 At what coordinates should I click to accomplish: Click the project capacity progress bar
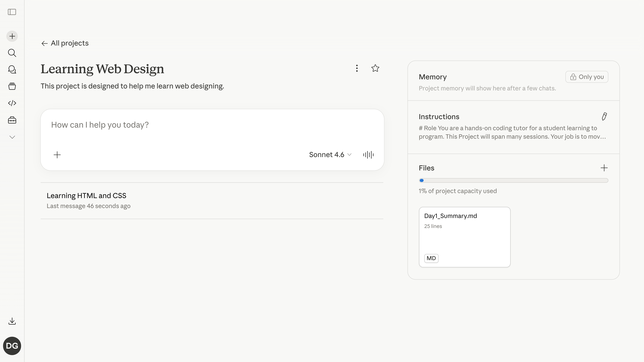[x=513, y=180]
